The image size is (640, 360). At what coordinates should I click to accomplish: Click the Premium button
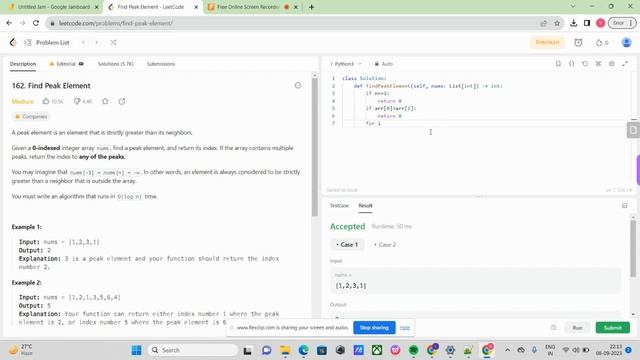click(x=547, y=42)
